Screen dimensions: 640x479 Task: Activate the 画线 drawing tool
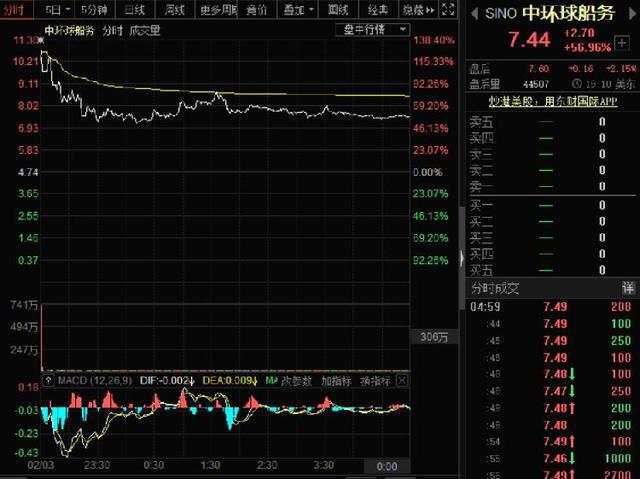click(x=338, y=10)
